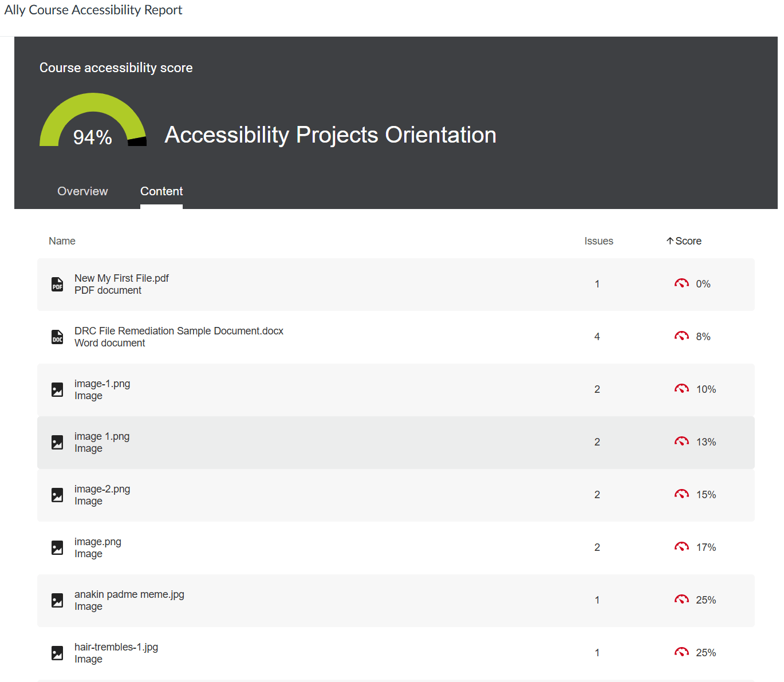Click the image icon next to image.png
The width and height of the screenshot is (784, 682).
[57, 547]
